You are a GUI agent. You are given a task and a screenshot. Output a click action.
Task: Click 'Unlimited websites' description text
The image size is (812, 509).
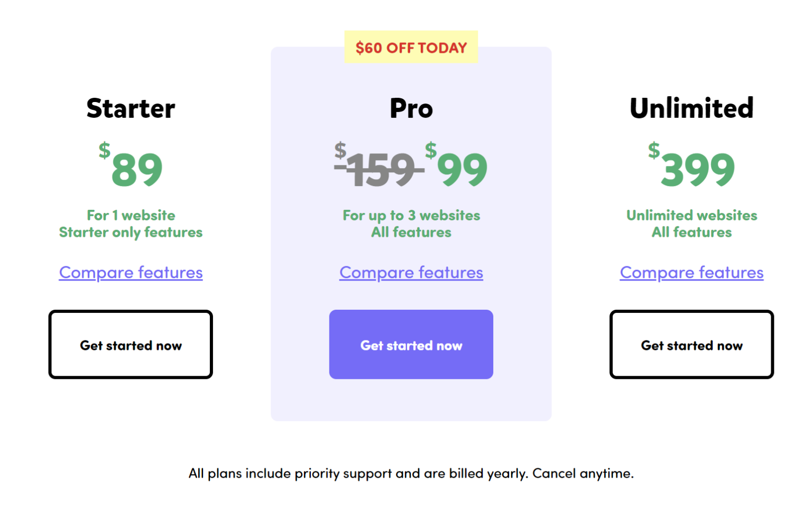click(691, 215)
